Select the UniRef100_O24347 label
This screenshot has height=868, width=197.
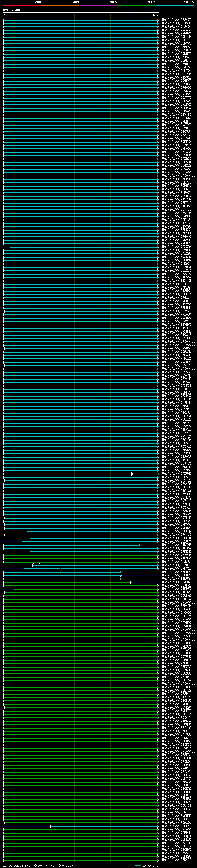tap(177, 582)
